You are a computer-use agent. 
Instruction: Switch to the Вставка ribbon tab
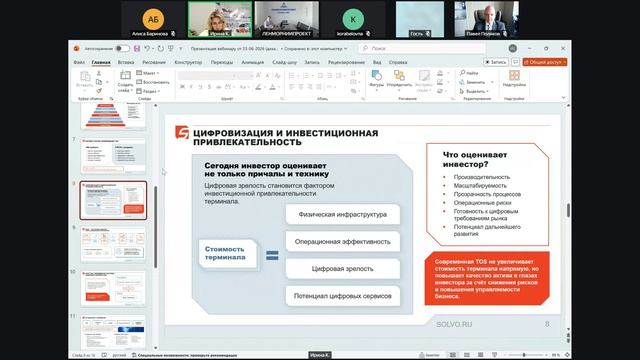tap(126, 62)
